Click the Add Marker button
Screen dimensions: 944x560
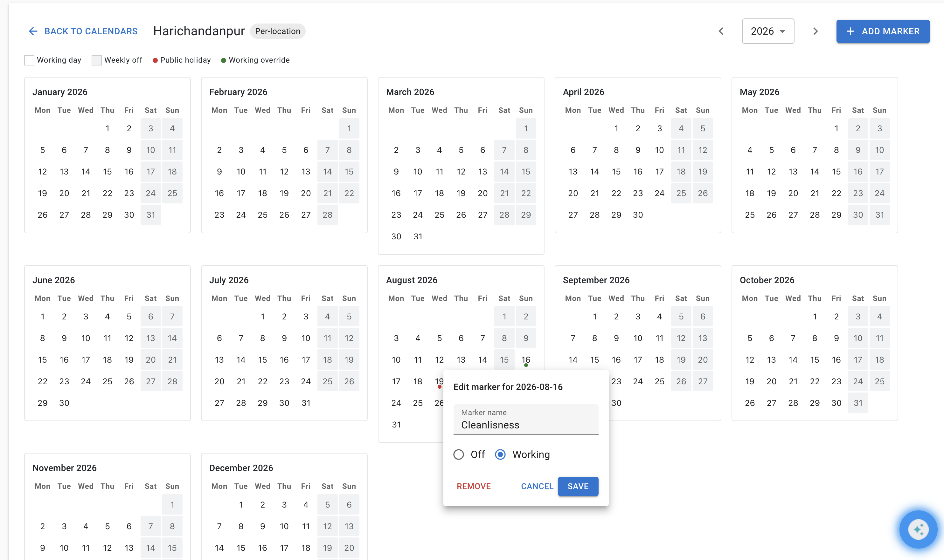coord(882,31)
